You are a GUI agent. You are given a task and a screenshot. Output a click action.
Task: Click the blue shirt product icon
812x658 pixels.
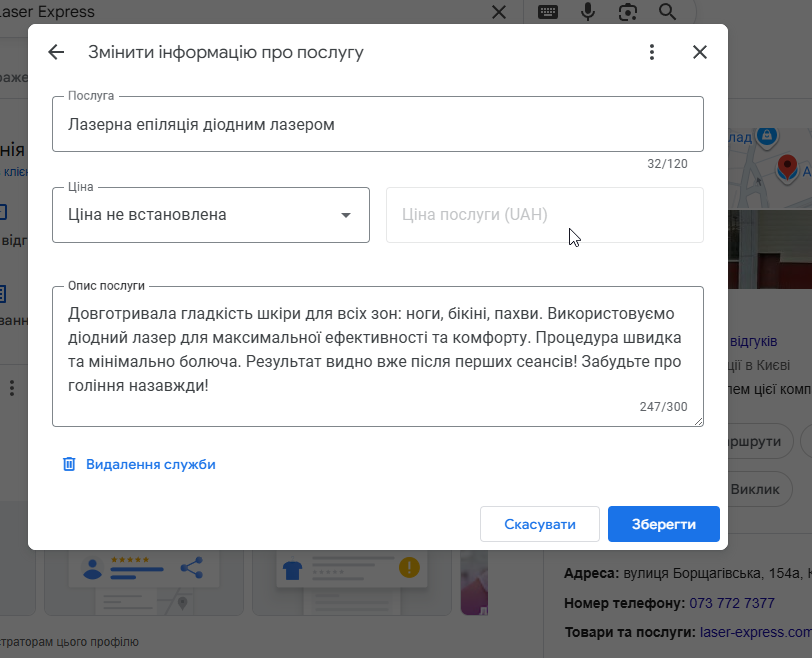coord(293,570)
